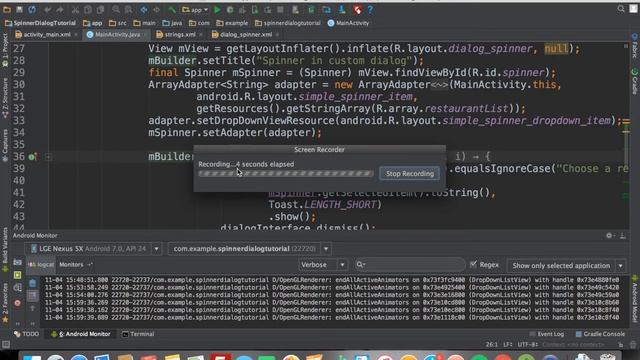Open the com.example.spinnerdialogtutorial process dropdown
640x360 pixels.
point(249,249)
